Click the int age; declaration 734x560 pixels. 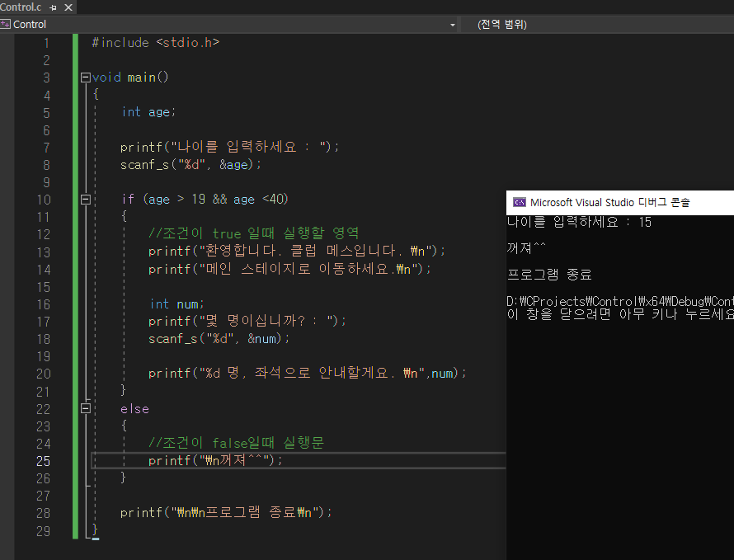point(148,112)
